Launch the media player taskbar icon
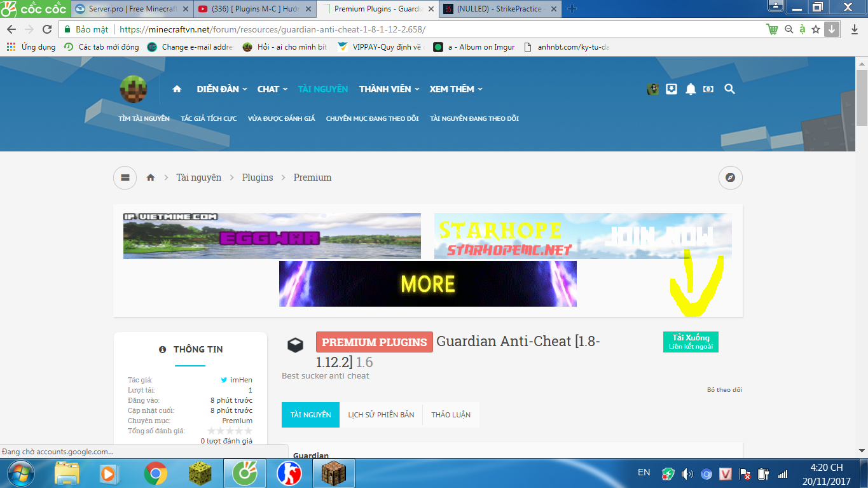This screenshot has width=868, height=488. pos(110,473)
